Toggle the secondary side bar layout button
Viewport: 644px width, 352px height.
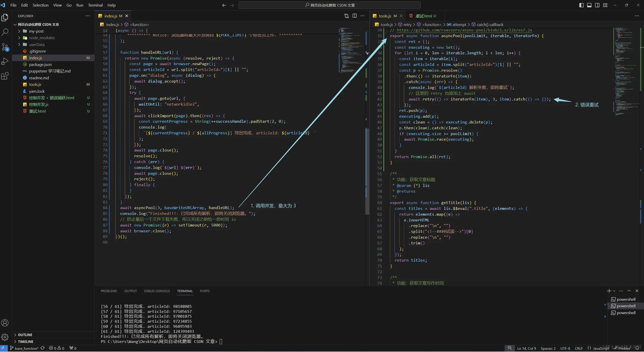click(x=597, y=5)
